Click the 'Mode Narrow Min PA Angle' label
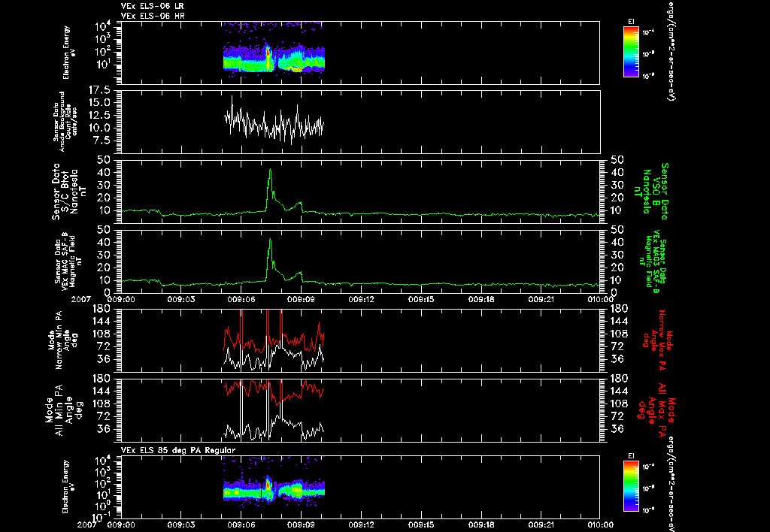Screen dimensions: 770x532 point(63,340)
